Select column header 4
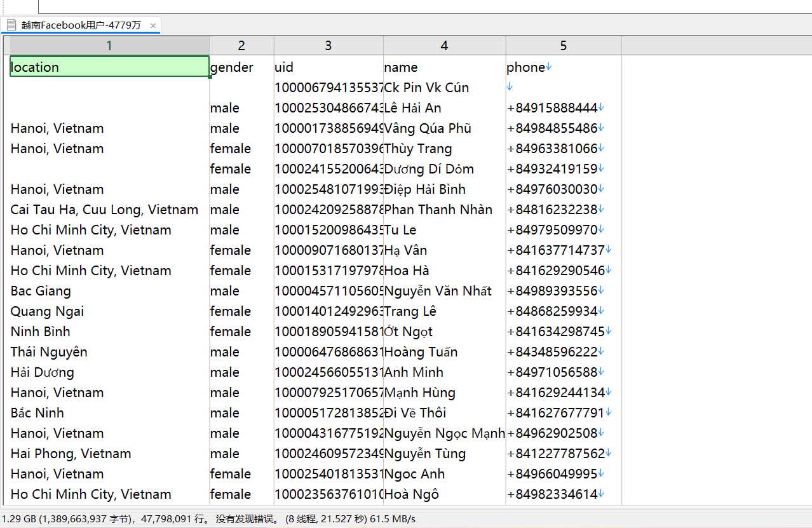This screenshot has width=812, height=528. coord(444,46)
